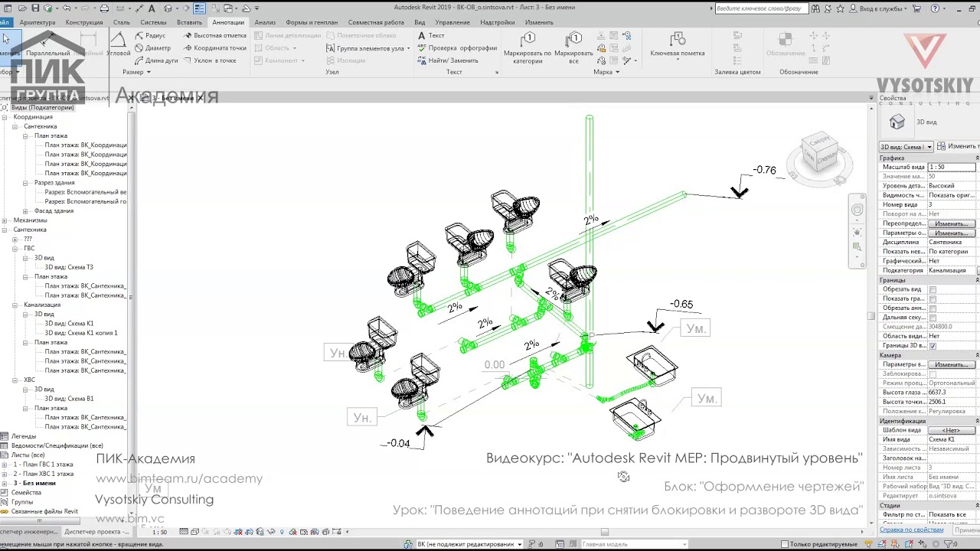Select the Spot Elevation tool
The height and width of the screenshot is (551, 980).
coord(214,35)
